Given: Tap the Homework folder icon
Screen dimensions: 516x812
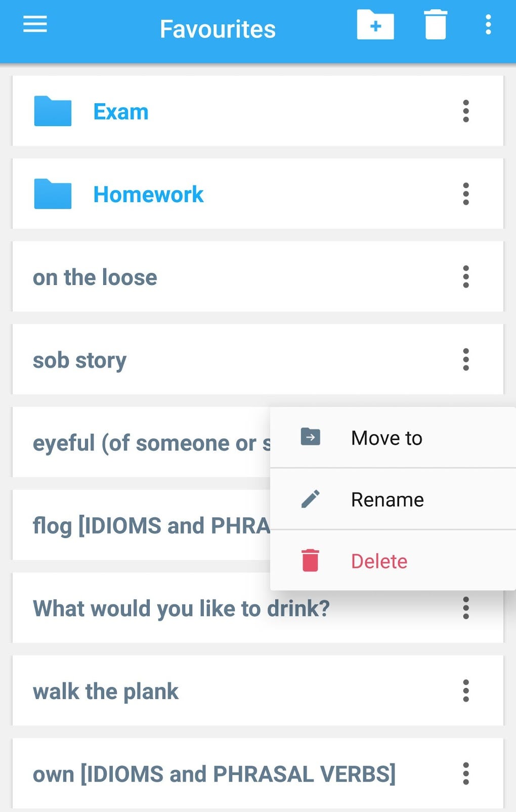Looking at the screenshot, I should pos(53,194).
